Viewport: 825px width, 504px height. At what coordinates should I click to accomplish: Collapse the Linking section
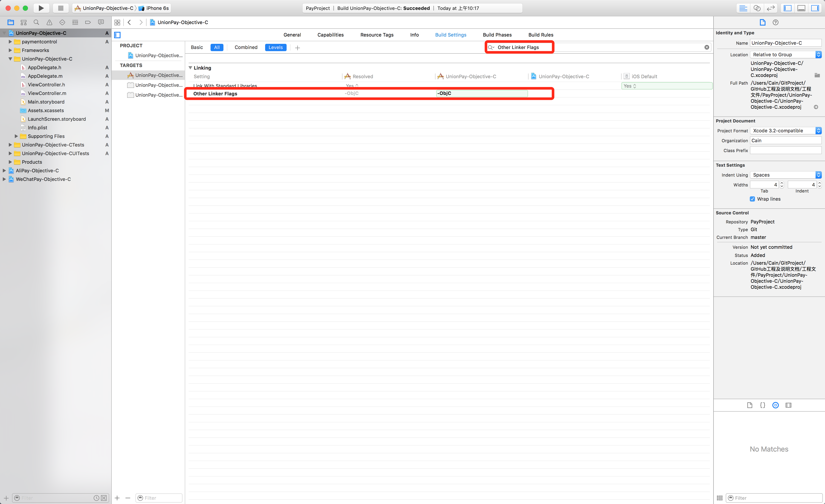[x=190, y=68]
